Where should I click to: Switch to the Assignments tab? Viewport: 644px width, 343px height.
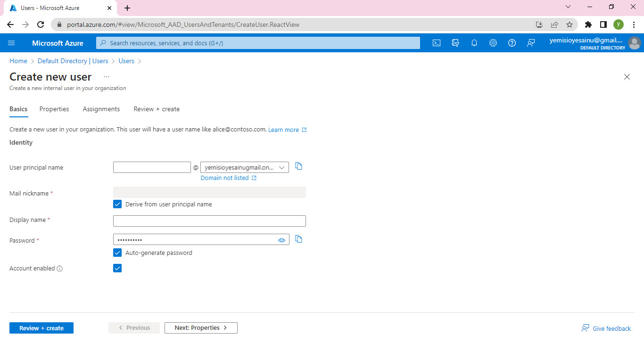coord(101,109)
